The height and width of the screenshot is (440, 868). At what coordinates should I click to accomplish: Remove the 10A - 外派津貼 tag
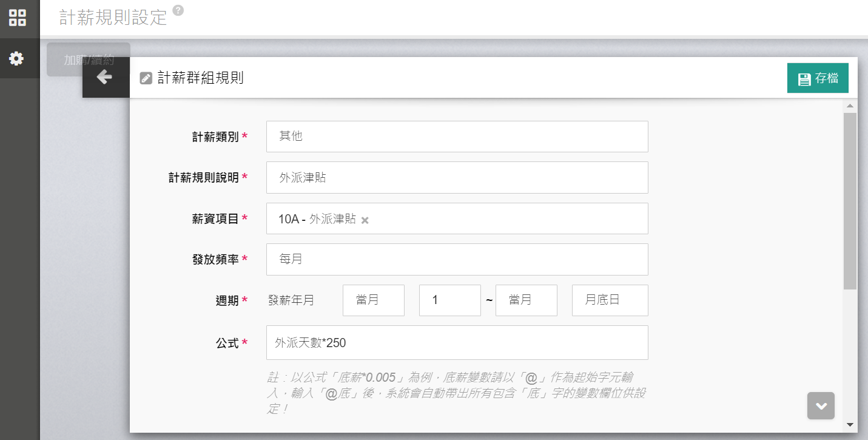365,220
